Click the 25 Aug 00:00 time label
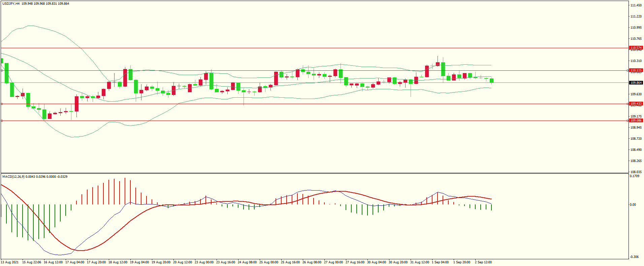 tap(268, 262)
